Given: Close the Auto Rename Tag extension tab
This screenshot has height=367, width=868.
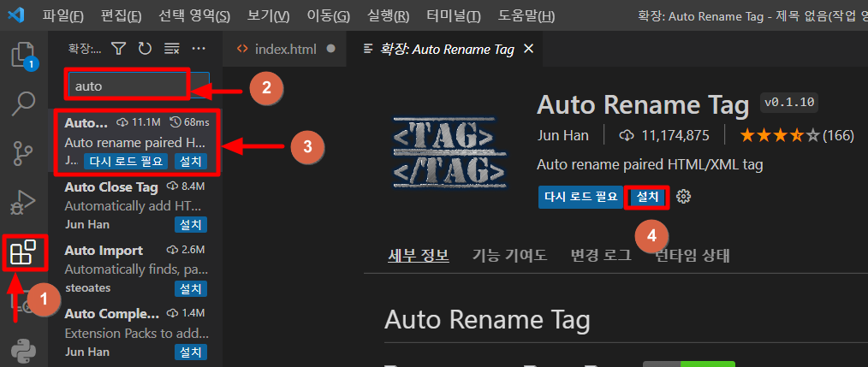Looking at the screenshot, I should (x=529, y=49).
